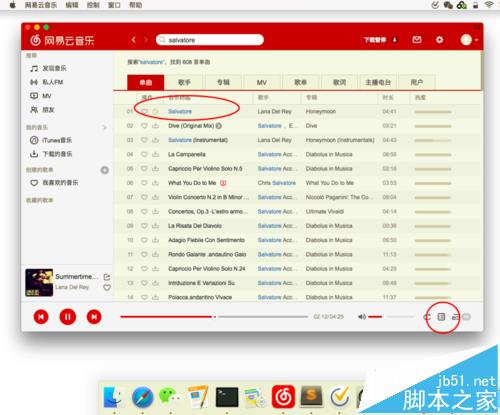
Task: Go forward with the header forward arrow
Action: [x=146, y=40]
